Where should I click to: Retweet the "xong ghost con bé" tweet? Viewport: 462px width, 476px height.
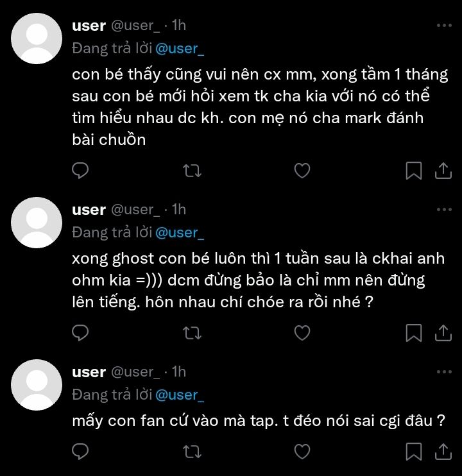tap(192, 332)
